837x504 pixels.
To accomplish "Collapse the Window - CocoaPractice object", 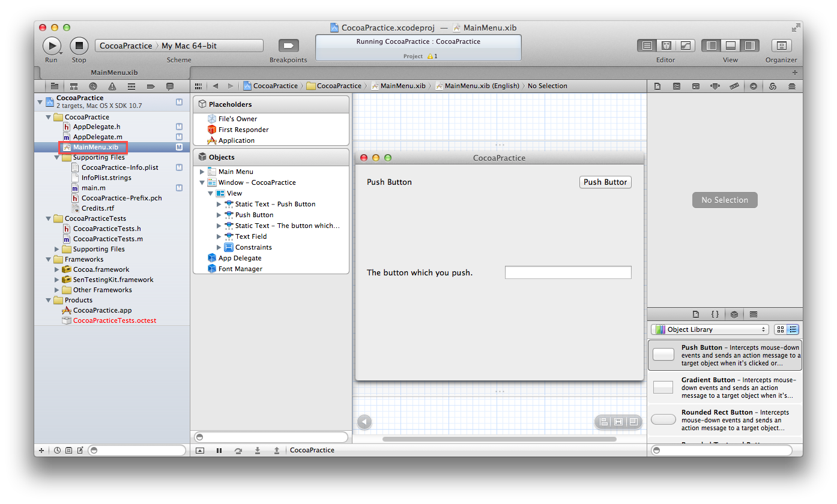I will coord(202,182).
